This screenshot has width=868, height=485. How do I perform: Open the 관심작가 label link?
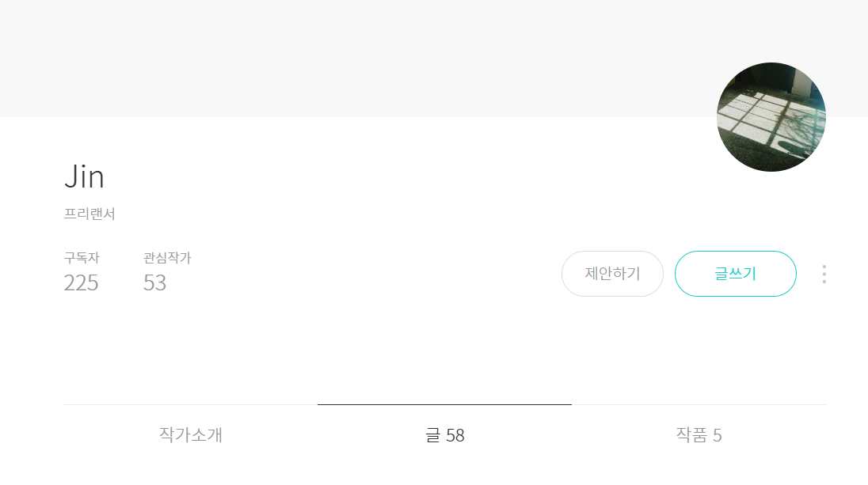167,258
